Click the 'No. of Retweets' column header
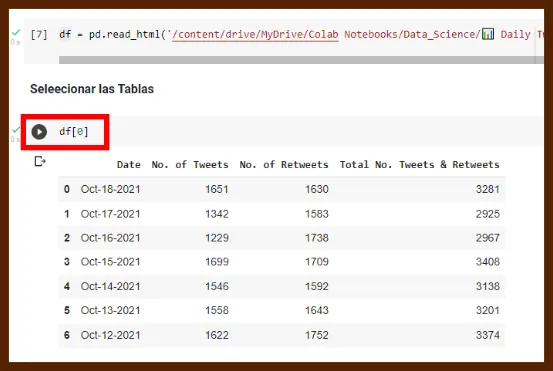This screenshot has height=371, width=553. pyautogui.click(x=284, y=165)
